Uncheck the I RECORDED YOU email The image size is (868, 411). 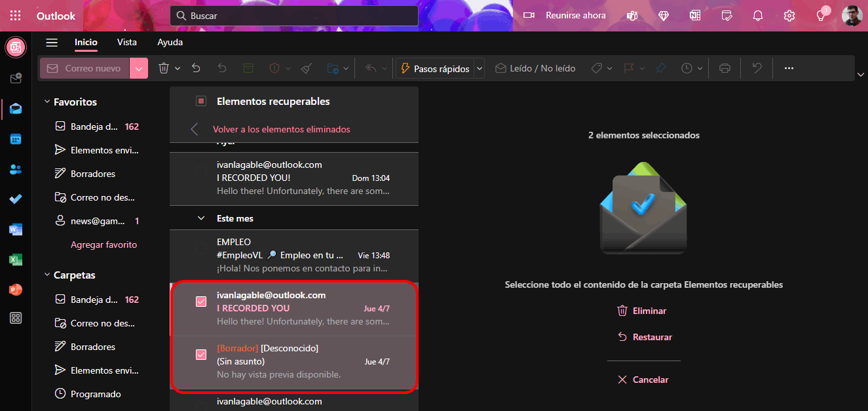200,302
